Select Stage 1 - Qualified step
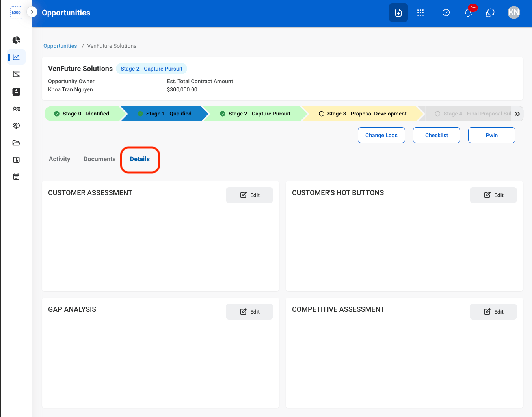Screen dimensions: 532x417 pyautogui.click(x=165, y=114)
